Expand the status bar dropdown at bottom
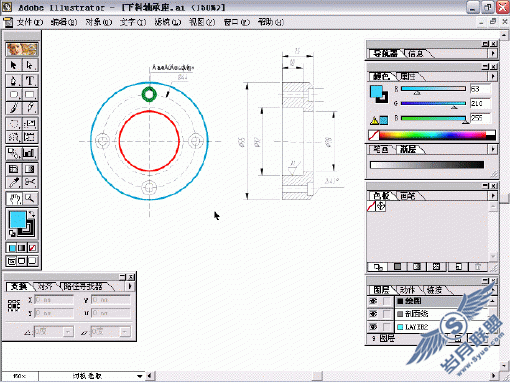The image size is (510, 383). (x=140, y=376)
